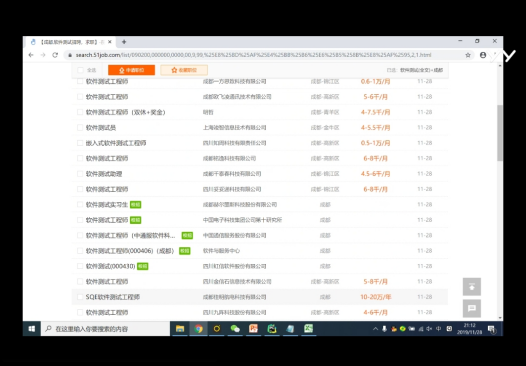Open the green spreadsheet app in taskbar
Image resolution: width=526 pixels, height=366 pixels.
[x=308, y=329]
